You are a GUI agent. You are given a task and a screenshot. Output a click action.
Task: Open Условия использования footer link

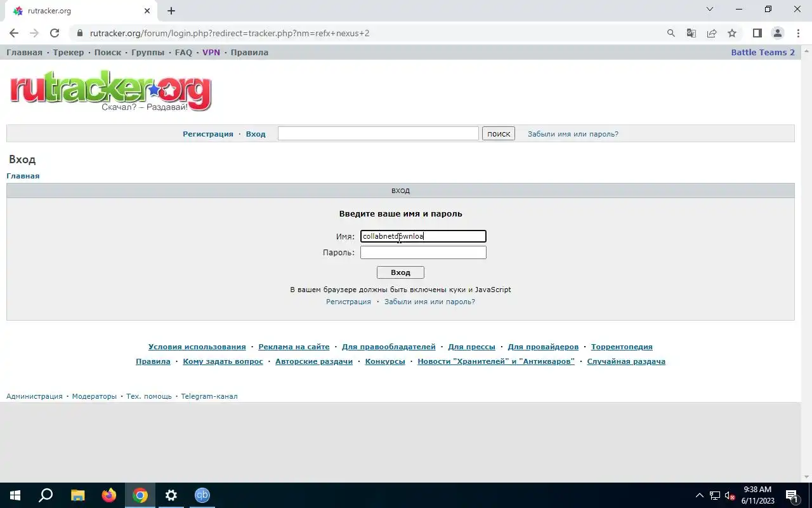pyautogui.click(x=197, y=347)
